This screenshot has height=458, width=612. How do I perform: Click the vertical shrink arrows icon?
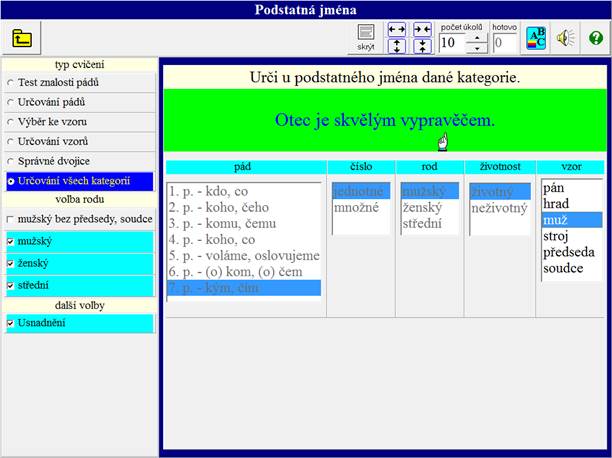[422, 46]
